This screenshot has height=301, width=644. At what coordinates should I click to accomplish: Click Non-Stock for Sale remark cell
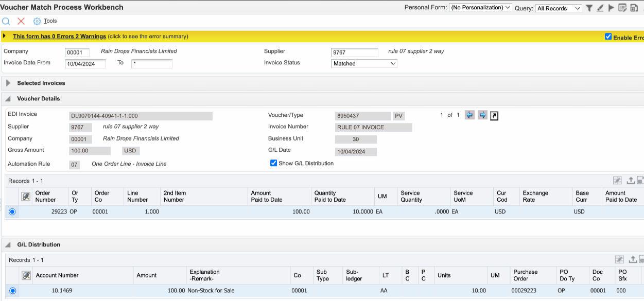[238, 291]
